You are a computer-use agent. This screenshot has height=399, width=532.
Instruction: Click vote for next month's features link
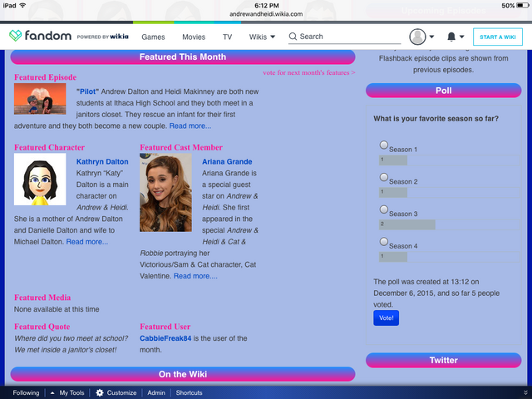tap(308, 72)
